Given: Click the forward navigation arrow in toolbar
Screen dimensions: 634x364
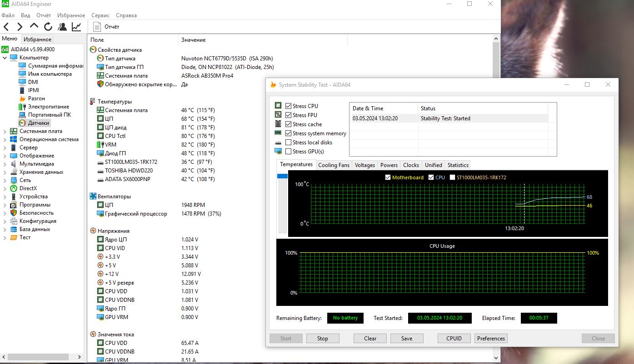Looking at the screenshot, I should [x=20, y=27].
